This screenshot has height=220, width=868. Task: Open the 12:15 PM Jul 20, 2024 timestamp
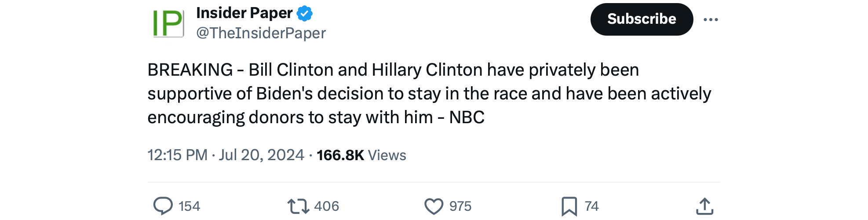point(226,155)
